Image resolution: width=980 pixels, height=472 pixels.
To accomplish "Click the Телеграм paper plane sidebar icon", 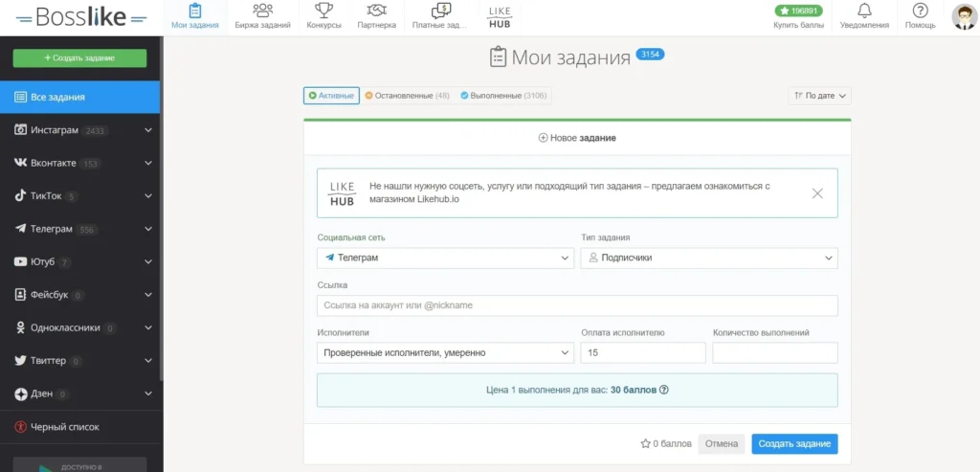I will pyautogui.click(x=20, y=229).
